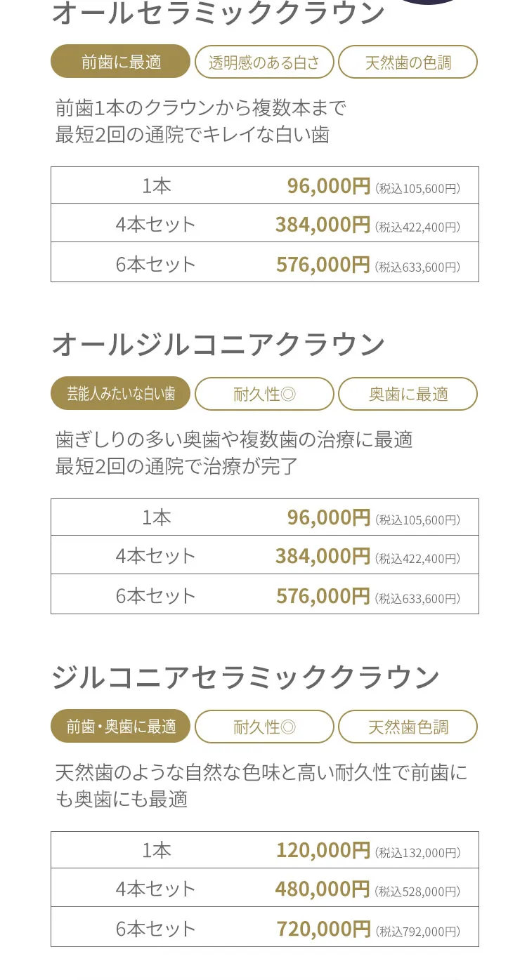Screen dimensions: 527x980
Task: Click the 奥歯に最適 tag
Action: click(408, 394)
